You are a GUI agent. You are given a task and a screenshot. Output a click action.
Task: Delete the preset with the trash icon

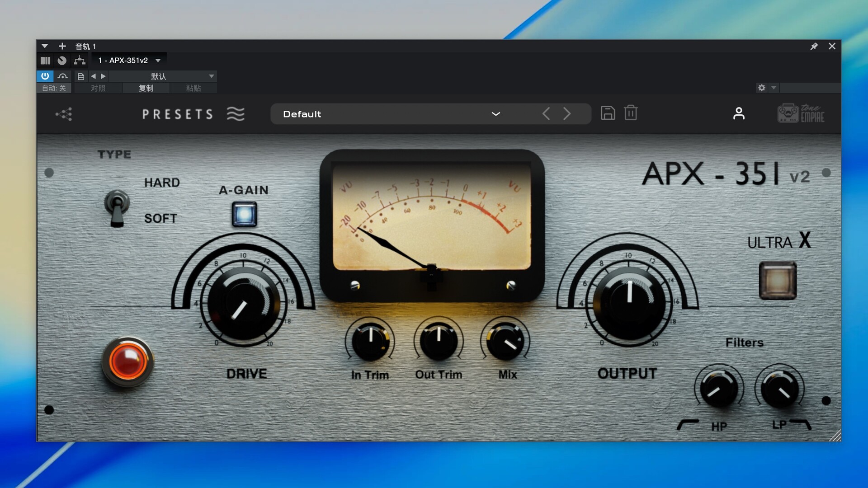click(631, 113)
